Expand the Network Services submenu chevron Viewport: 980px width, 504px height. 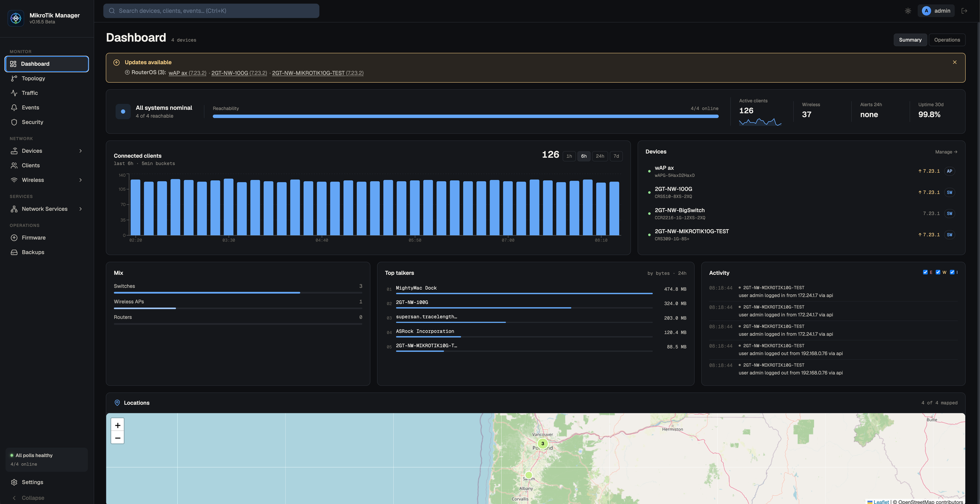[81, 209]
